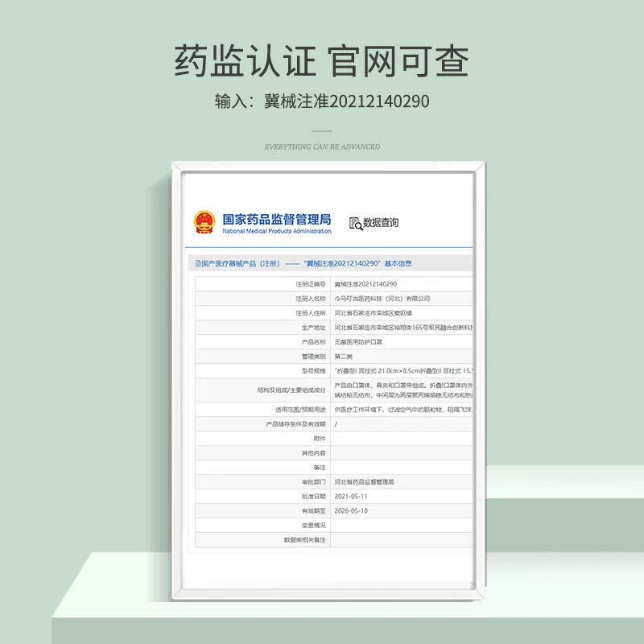644x644 pixels.
Task: Click the 注册人住所 address value
Action: pos(375,312)
